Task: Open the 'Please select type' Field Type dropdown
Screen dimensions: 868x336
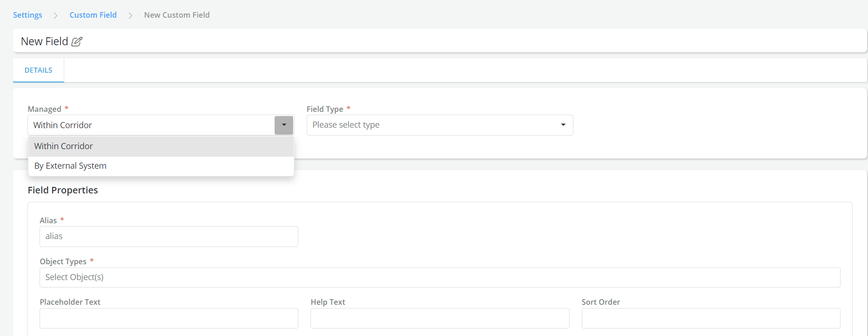Action: pos(433,125)
